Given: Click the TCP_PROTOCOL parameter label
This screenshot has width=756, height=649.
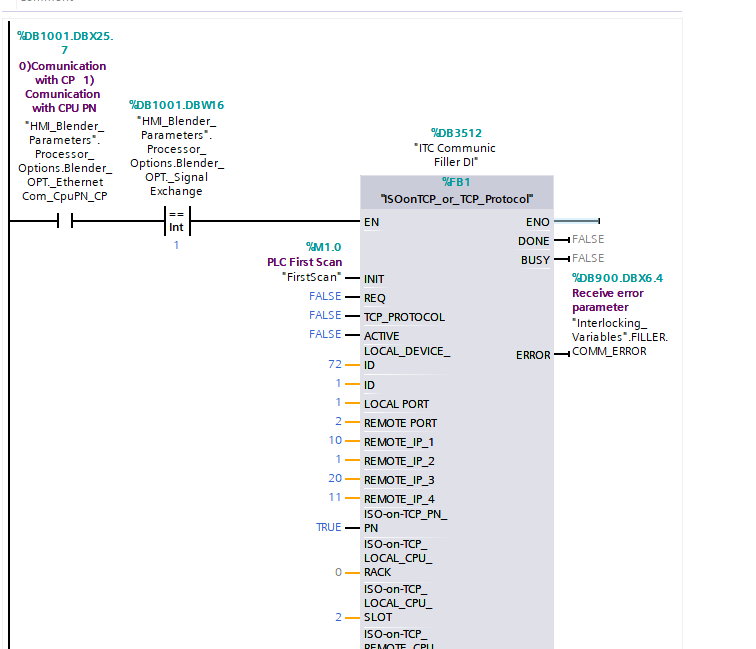Looking at the screenshot, I should point(405,317).
